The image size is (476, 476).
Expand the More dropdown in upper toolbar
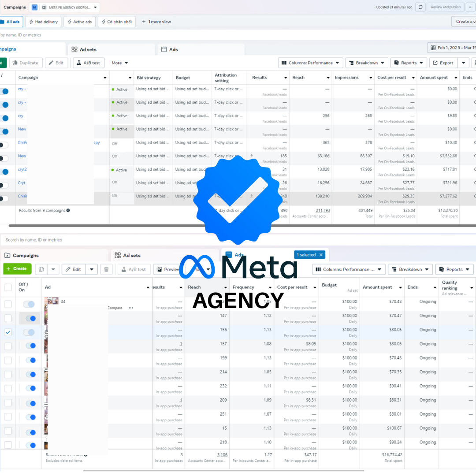coord(119,63)
